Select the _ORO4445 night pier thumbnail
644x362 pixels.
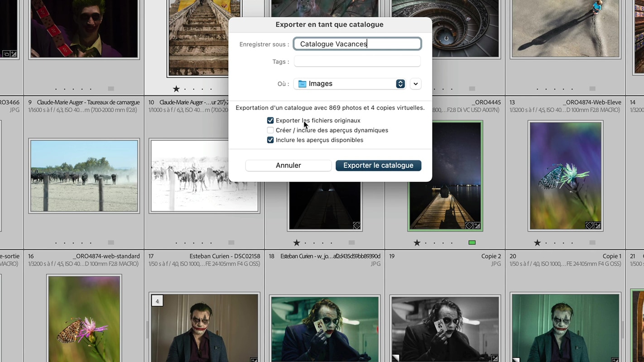click(445, 176)
